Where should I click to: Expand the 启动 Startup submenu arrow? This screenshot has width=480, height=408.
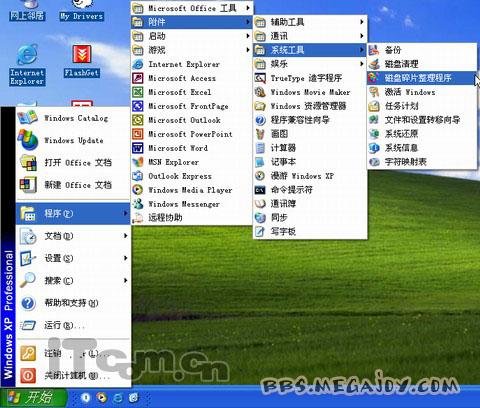tap(248, 36)
